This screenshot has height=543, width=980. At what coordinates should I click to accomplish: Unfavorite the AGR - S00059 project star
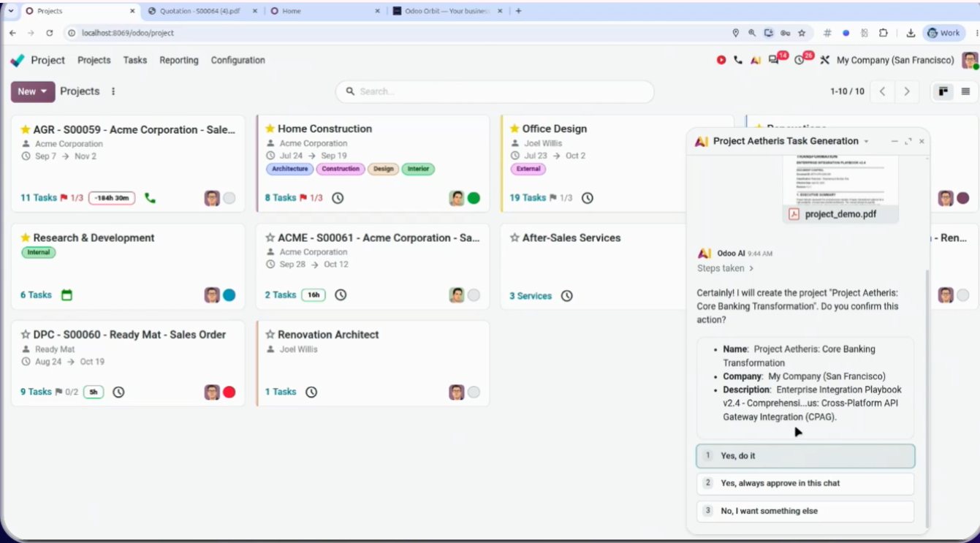pyautogui.click(x=26, y=130)
